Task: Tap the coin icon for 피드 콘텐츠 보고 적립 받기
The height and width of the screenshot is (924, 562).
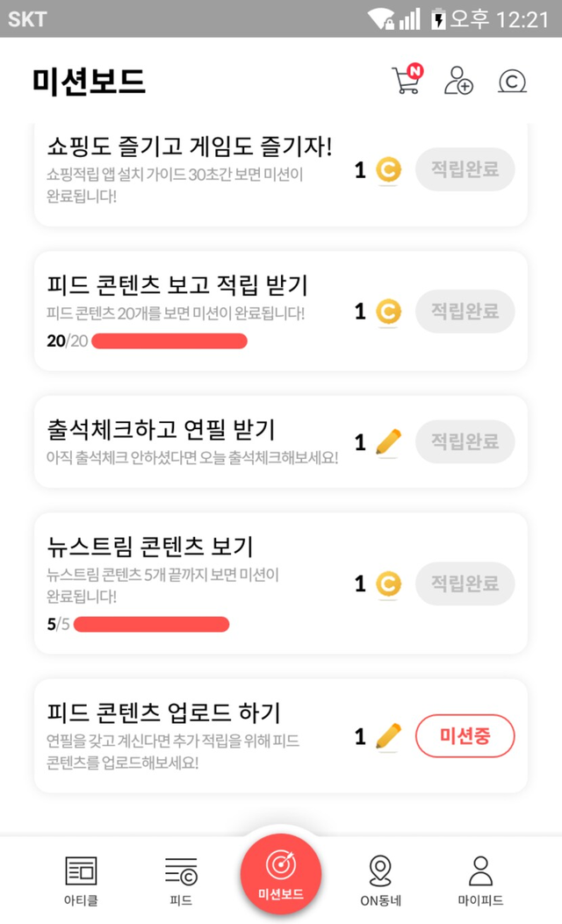Action: [388, 312]
